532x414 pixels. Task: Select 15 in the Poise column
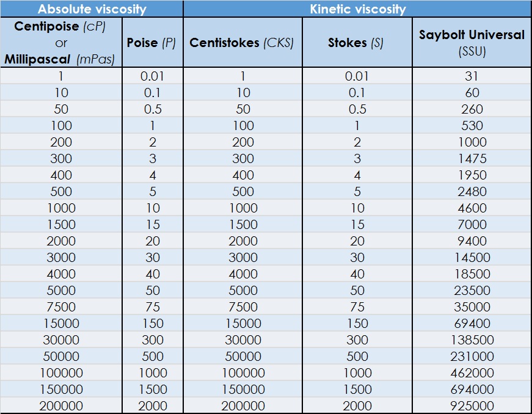[x=153, y=225]
